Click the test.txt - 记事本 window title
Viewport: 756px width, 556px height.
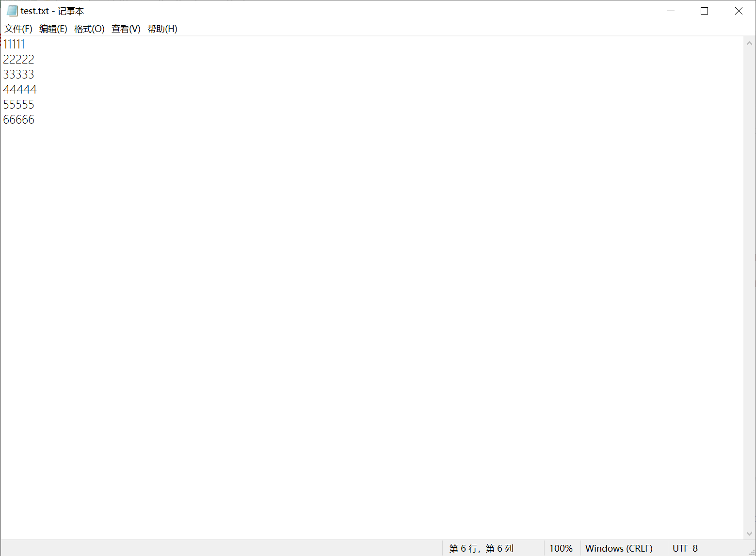52,11
